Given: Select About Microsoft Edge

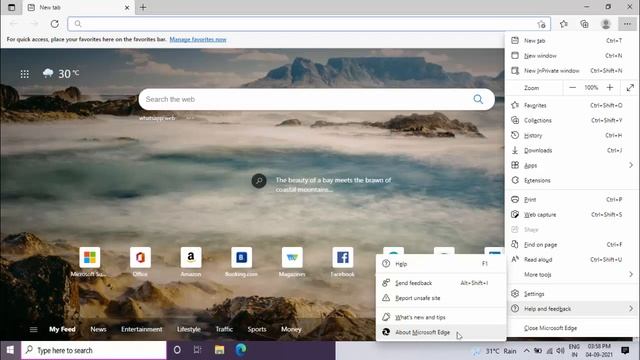Looking at the screenshot, I should (x=441, y=333).
